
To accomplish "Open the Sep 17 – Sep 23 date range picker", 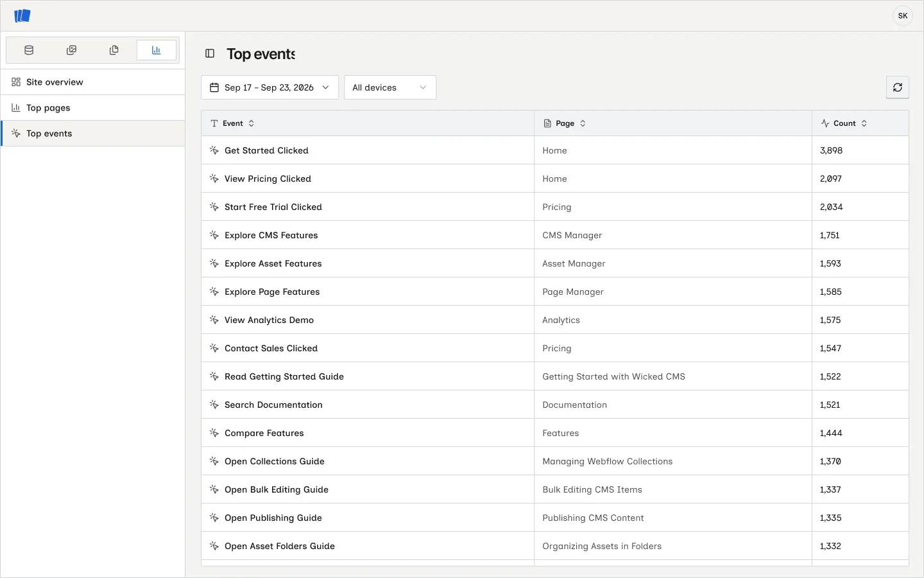I will (269, 87).
